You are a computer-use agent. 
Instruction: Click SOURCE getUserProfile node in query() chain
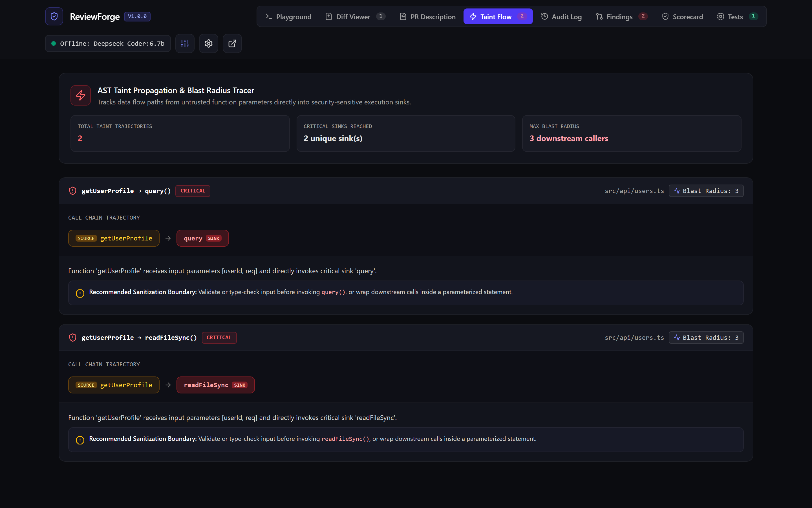(x=114, y=238)
